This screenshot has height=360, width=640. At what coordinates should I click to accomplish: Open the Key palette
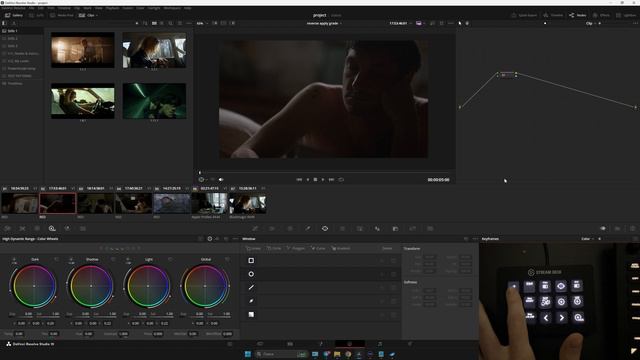(x=395, y=229)
